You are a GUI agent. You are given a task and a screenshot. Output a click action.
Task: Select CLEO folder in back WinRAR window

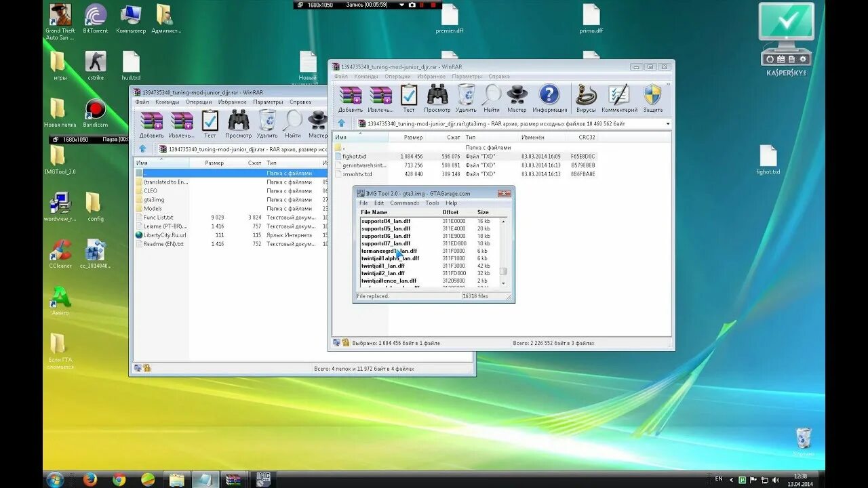[x=150, y=190]
